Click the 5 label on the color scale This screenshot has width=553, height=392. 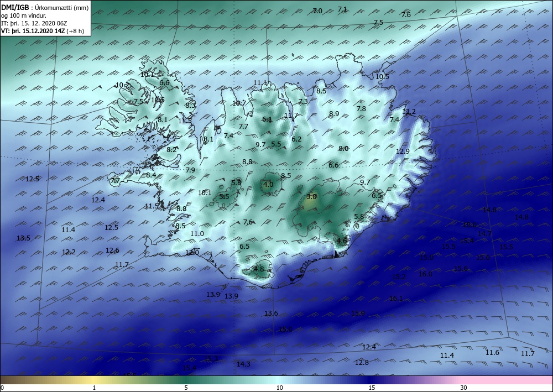[186, 388]
